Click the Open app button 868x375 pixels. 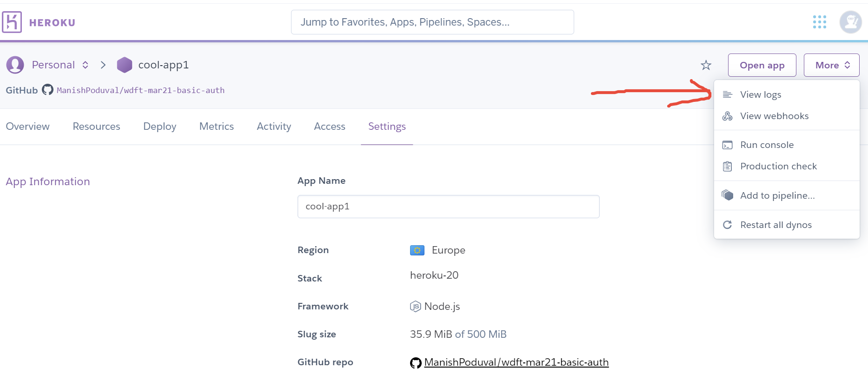coord(762,65)
